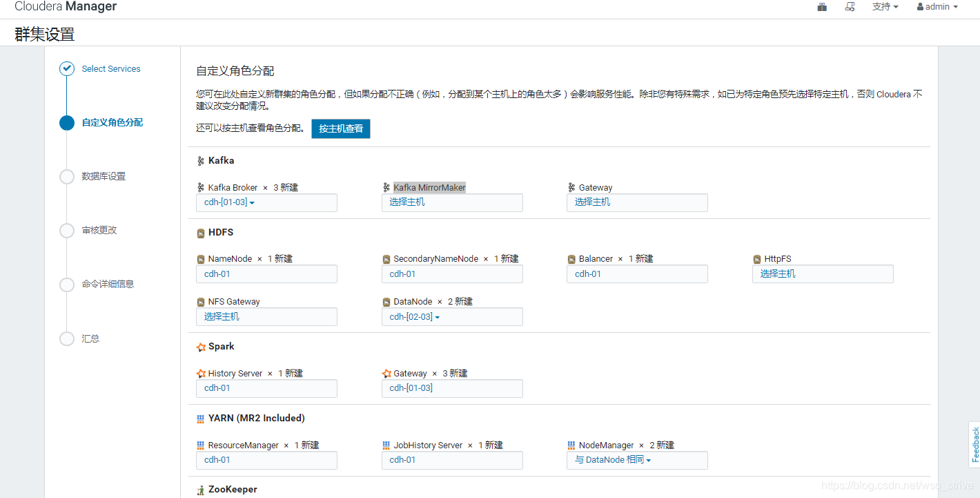Click the DataNode role icon
980x498 pixels.
pos(386,303)
